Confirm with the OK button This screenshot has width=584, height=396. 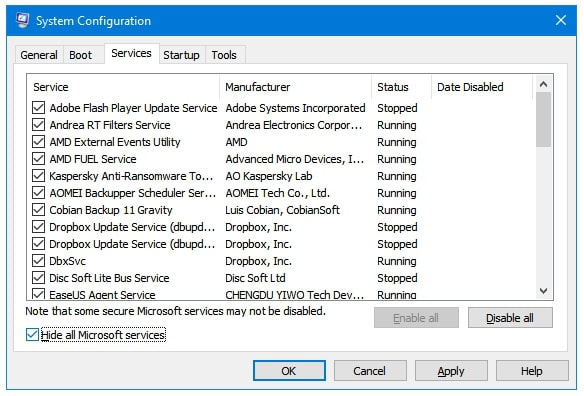coord(289,371)
